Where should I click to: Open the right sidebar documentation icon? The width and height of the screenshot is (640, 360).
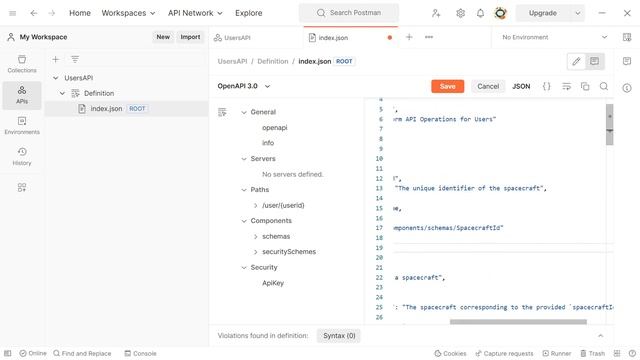click(627, 61)
